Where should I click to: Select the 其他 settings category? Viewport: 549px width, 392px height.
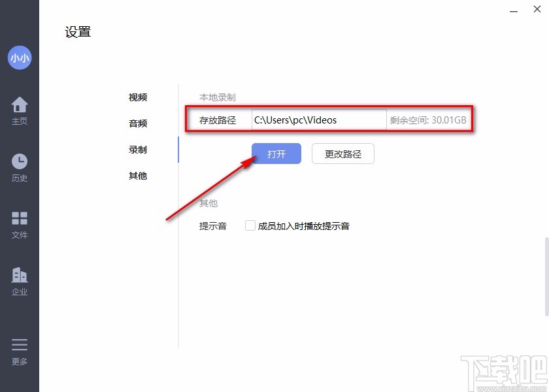[137, 176]
